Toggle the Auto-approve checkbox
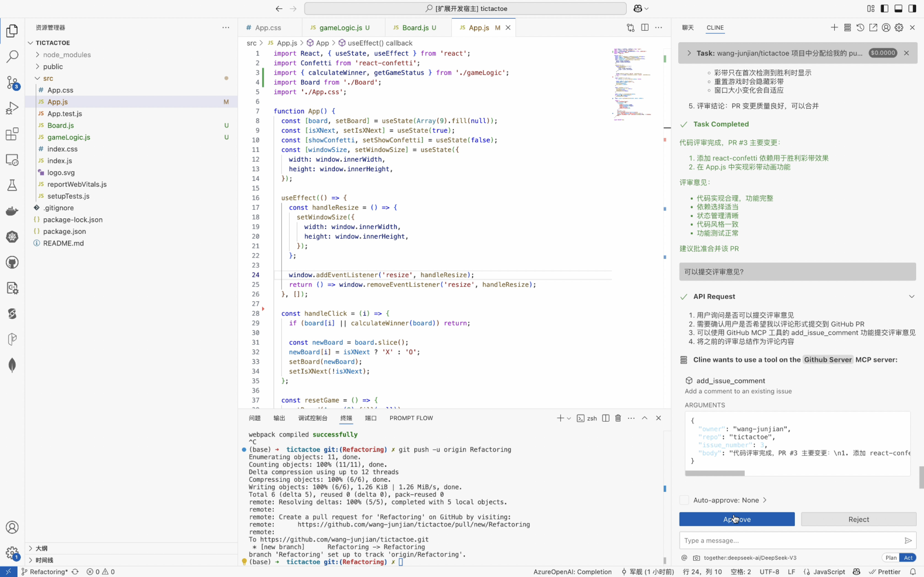The image size is (924, 577). tap(684, 500)
